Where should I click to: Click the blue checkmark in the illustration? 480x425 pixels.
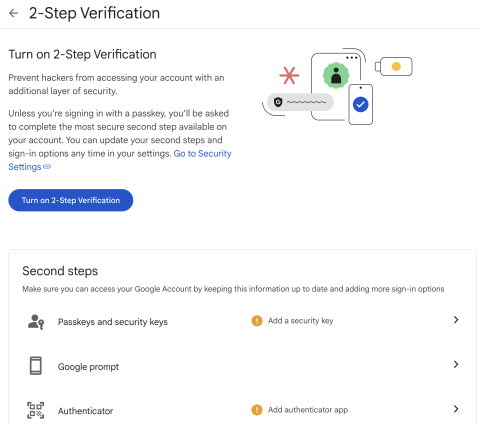(360, 104)
